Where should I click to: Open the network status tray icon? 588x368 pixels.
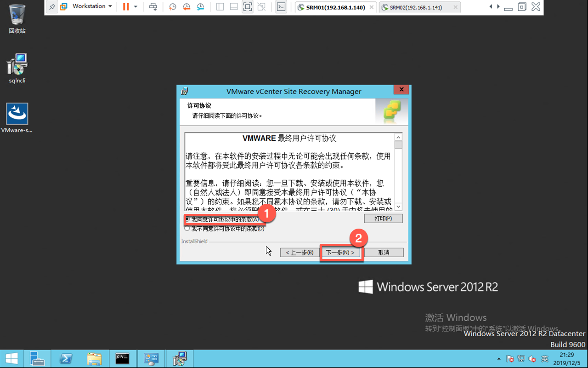(x=521, y=359)
